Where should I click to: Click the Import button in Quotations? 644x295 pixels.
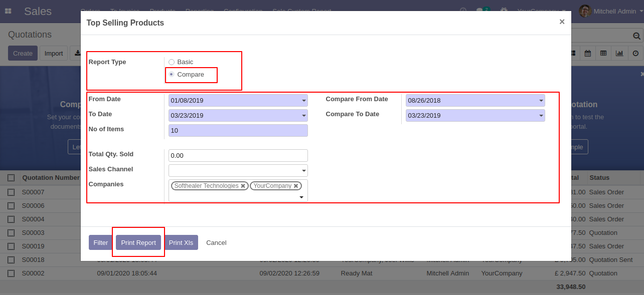coord(54,53)
